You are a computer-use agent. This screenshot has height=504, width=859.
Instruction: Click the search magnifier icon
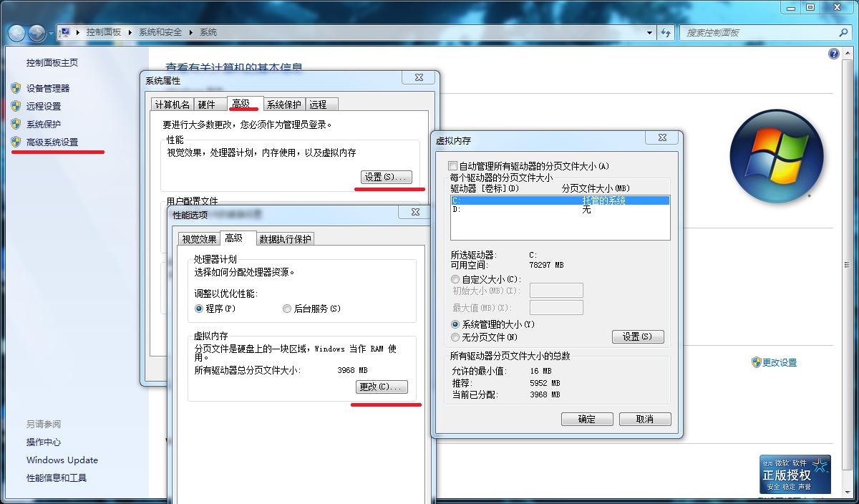click(x=843, y=32)
